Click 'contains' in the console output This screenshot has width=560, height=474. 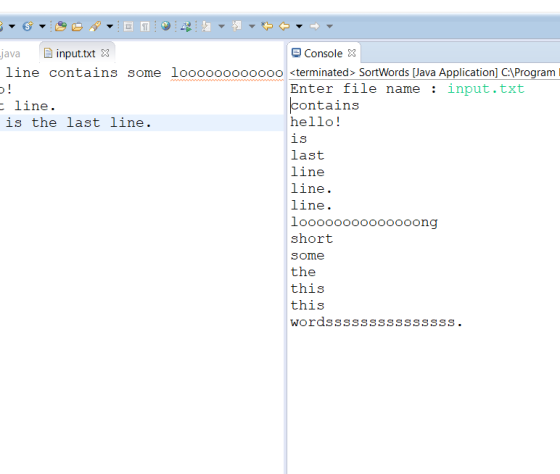click(325, 105)
